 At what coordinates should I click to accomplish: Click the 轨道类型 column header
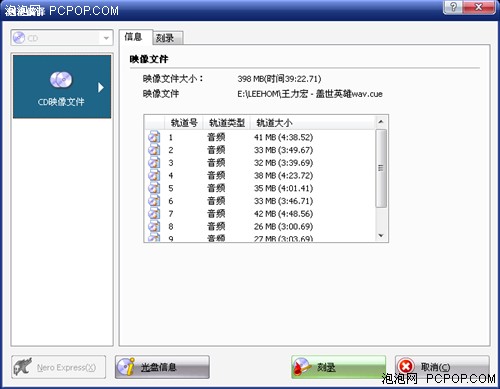pyautogui.click(x=227, y=123)
